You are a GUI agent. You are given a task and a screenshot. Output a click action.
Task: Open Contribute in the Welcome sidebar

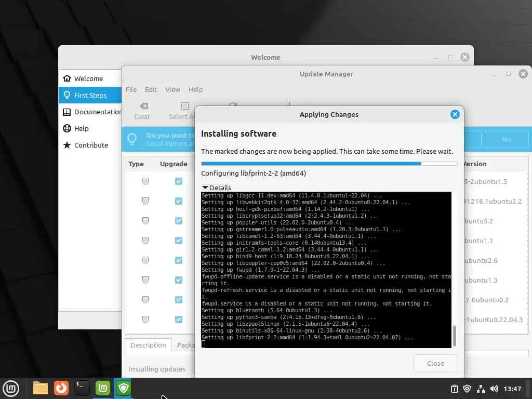point(89,145)
